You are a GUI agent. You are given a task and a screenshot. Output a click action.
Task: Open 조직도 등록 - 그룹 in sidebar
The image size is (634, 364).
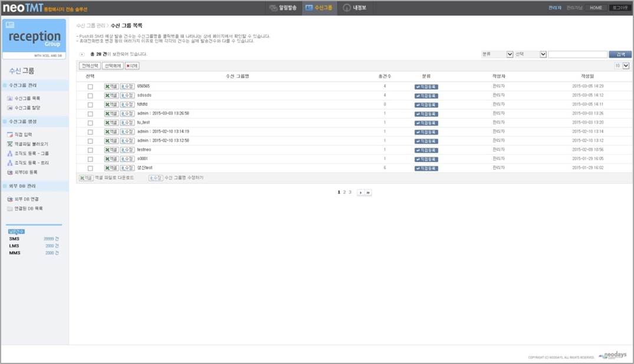[28, 154]
